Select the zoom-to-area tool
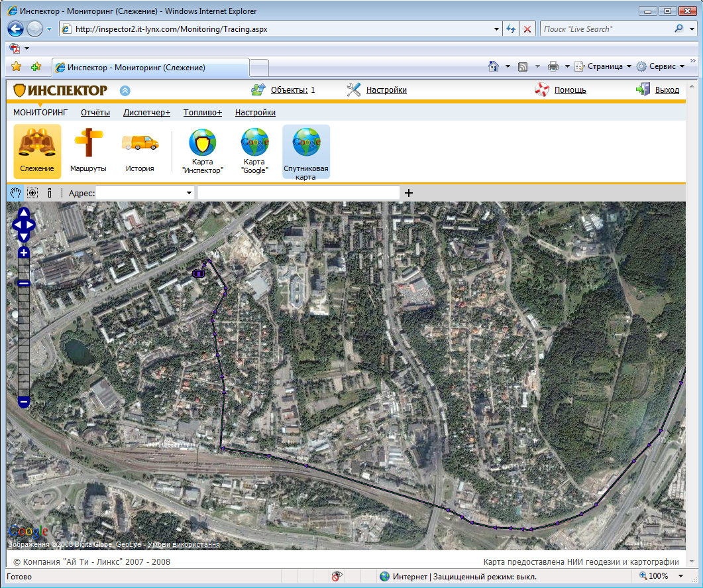The width and height of the screenshot is (703, 588). (32, 194)
